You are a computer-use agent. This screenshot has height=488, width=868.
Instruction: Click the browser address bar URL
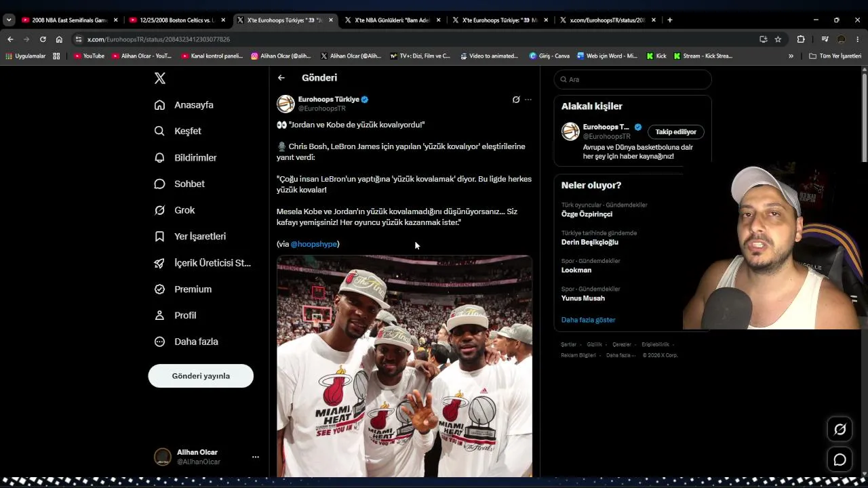coord(159,39)
